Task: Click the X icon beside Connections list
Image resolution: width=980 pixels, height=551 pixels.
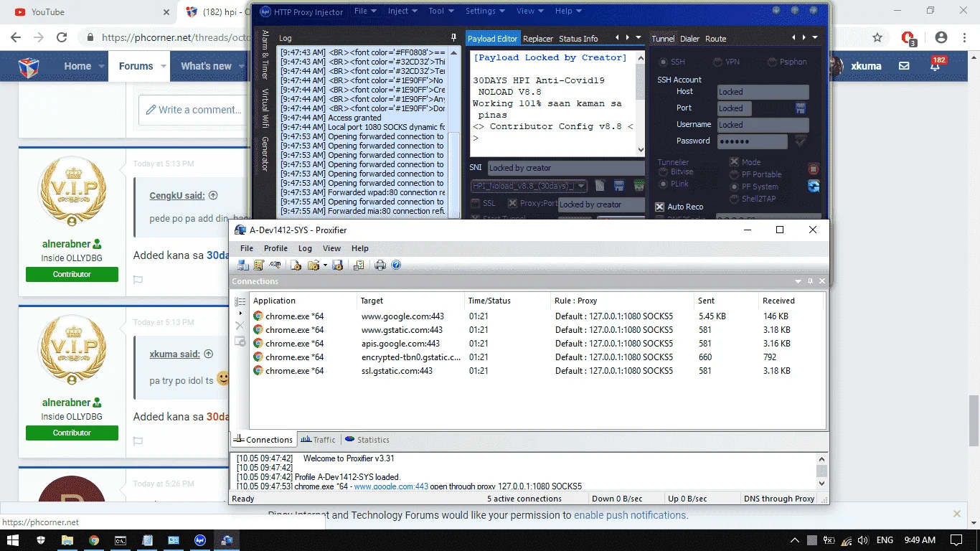Action: click(240, 326)
